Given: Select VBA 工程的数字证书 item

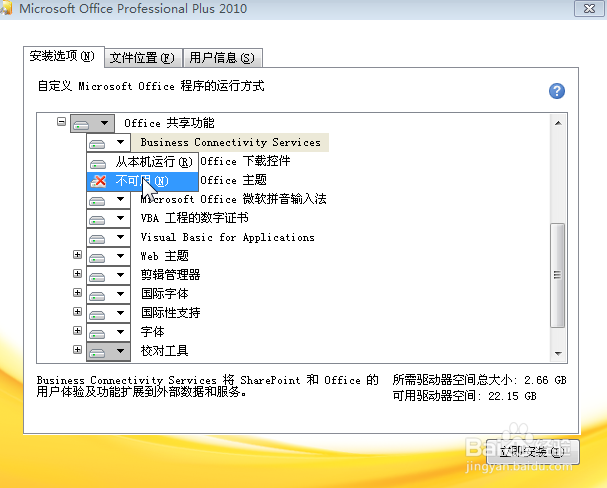Looking at the screenshot, I should [x=194, y=218].
